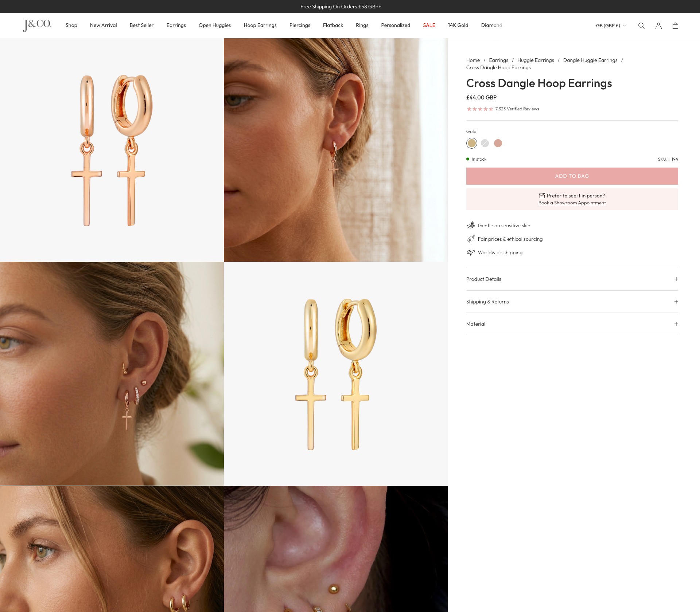Follow Book a Showroom Appointment link
The image size is (700, 612).
[x=572, y=203]
